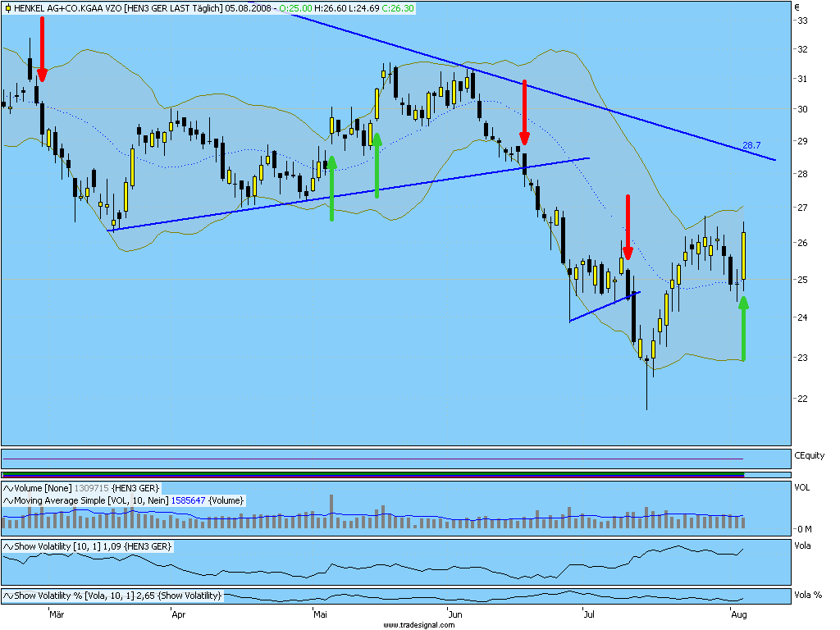Click the CEquity pane label
Screen dimensions: 840x630
point(809,455)
